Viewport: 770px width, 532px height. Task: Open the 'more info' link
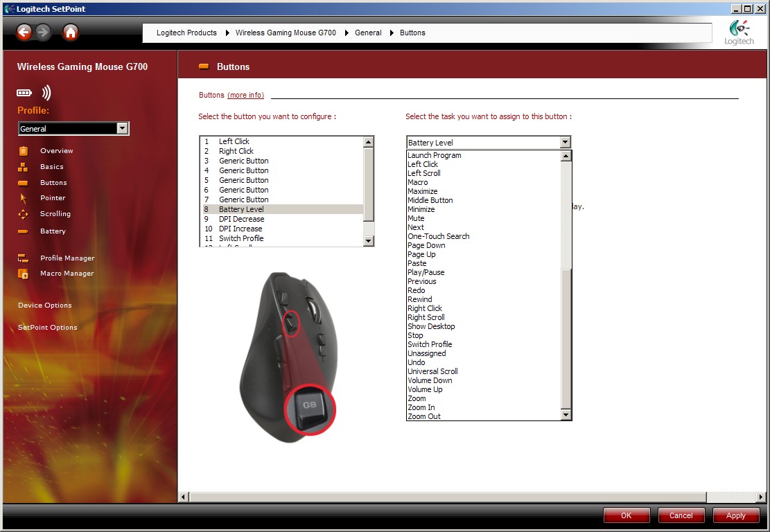245,96
